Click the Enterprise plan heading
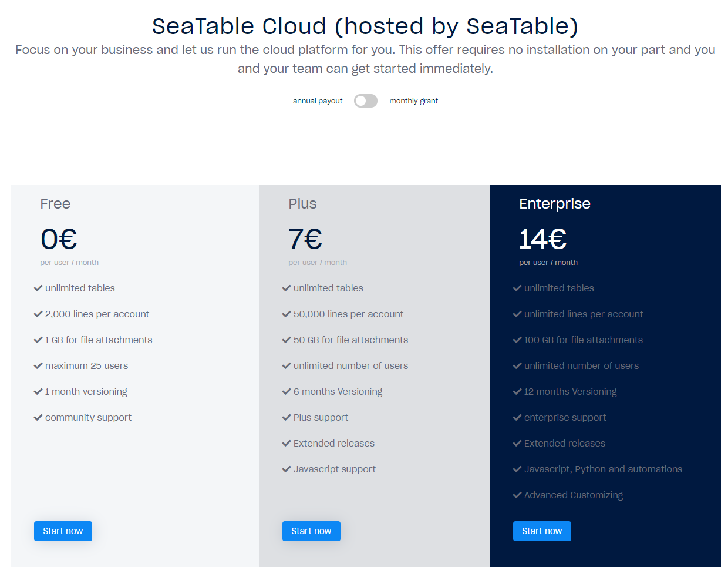The image size is (728, 567). [x=554, y=204]
